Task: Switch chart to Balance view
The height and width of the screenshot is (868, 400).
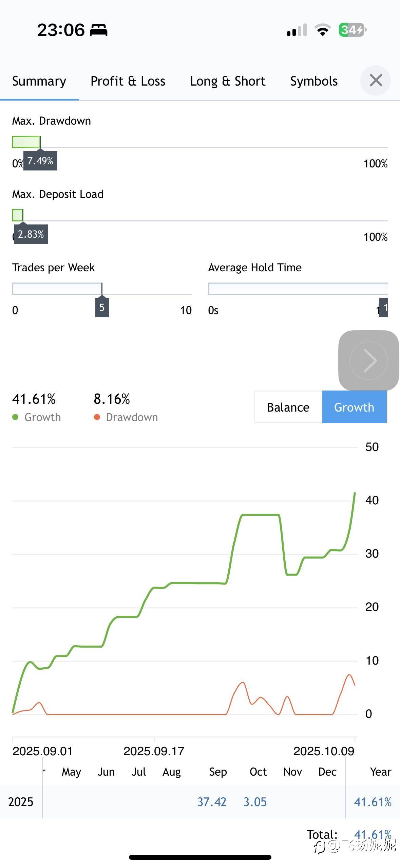Action: 288,407
